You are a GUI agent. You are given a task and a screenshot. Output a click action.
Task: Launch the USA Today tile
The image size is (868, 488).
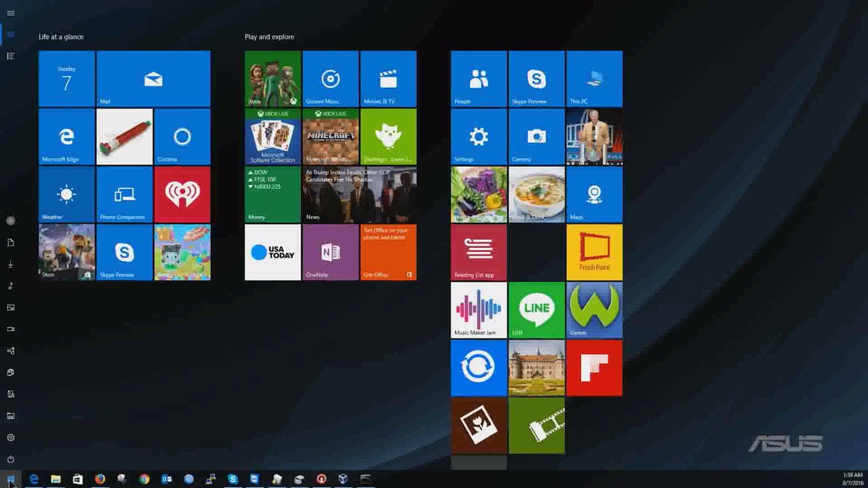[273, 252]
